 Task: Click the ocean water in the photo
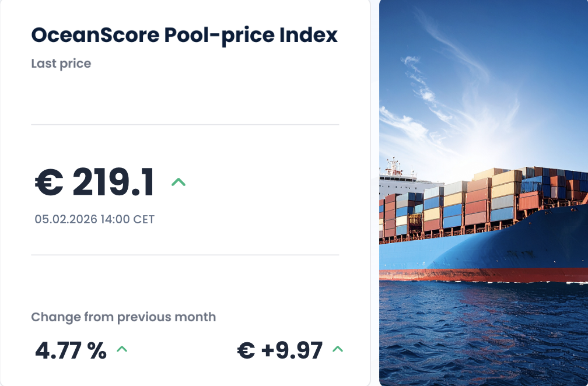[x=484, y=332]
